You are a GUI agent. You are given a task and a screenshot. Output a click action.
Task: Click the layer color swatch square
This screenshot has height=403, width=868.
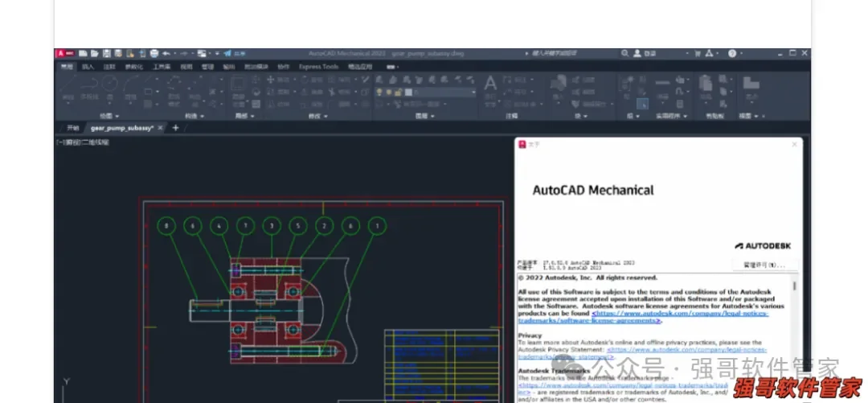tap(408, 92)
